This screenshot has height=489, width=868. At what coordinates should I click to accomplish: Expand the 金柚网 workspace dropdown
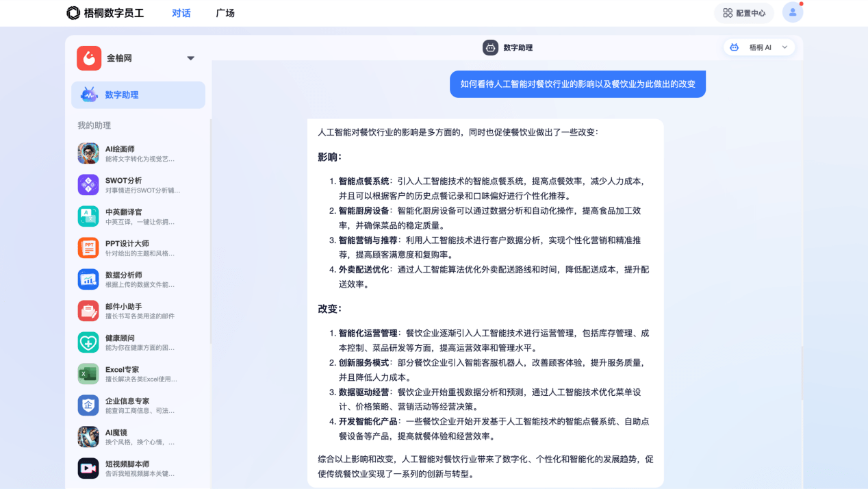point(191,58)
